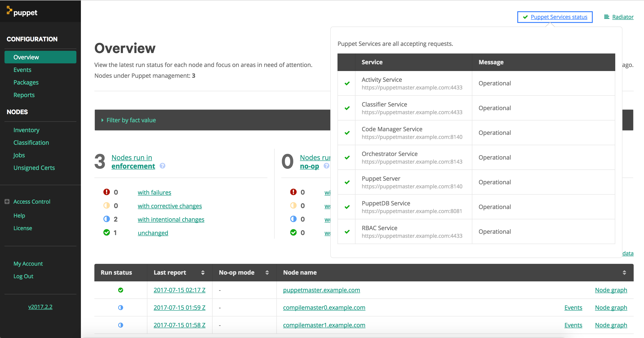Expand the Access Control section
Viewport: 644px width, 338px height.
[x=7, y=202]
